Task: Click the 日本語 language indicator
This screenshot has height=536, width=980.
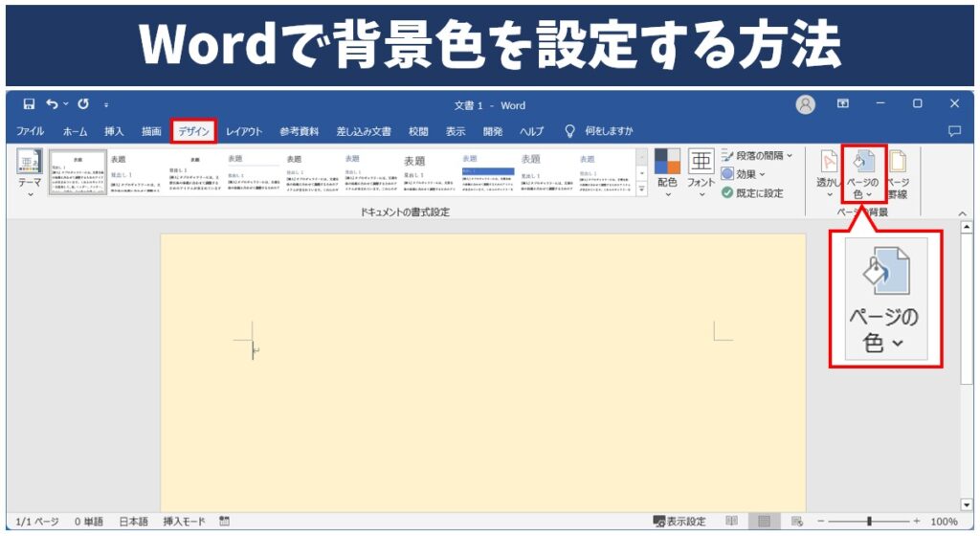Action: [x=133, y=521]
